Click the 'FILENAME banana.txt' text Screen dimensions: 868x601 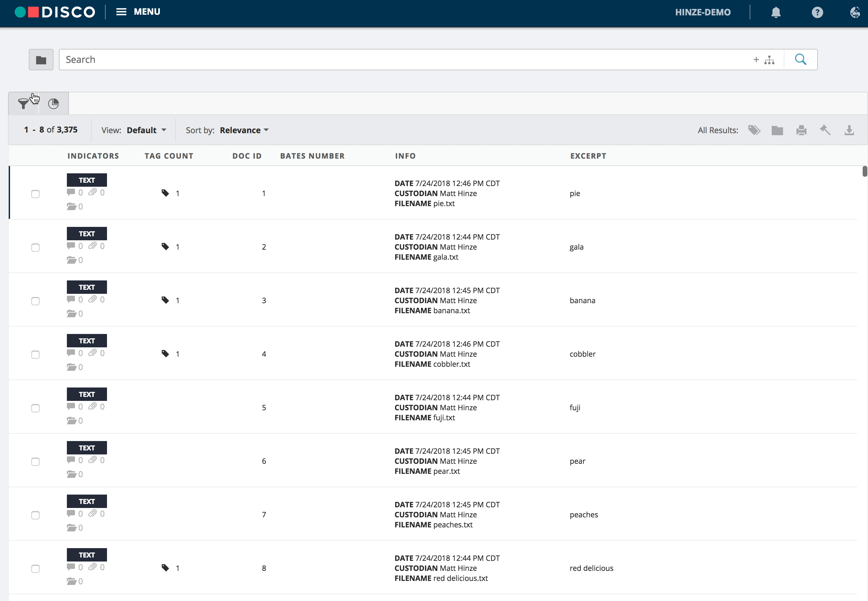point(432,311)
